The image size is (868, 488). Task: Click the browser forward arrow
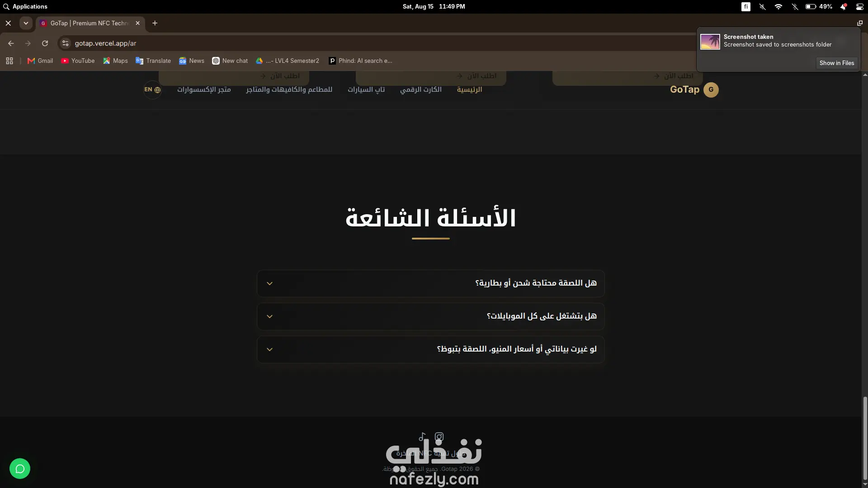pos(28,43)
